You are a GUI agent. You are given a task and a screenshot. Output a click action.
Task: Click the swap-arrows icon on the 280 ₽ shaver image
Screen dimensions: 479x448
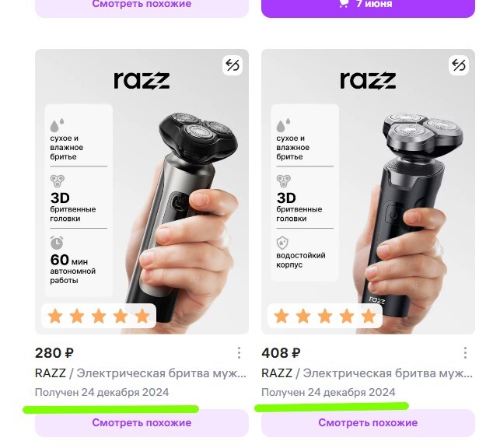click(x=232, y=65)
